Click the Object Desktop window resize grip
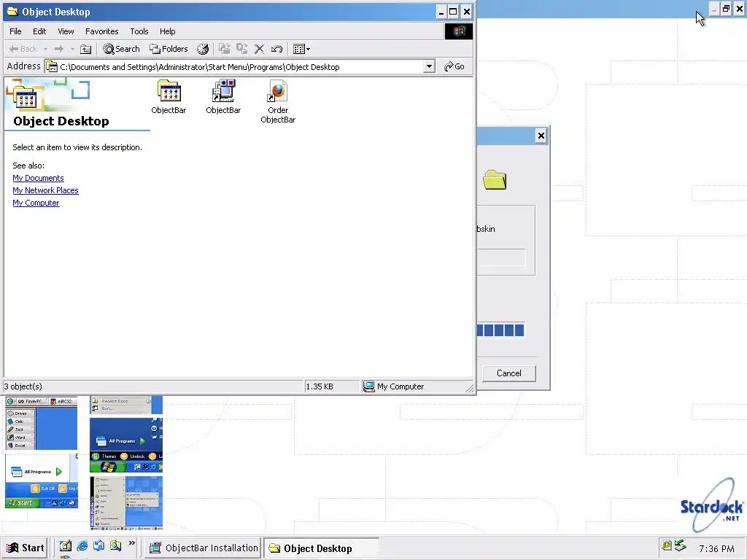This screenshot has width=747, height=560. [x=470, y=389]
